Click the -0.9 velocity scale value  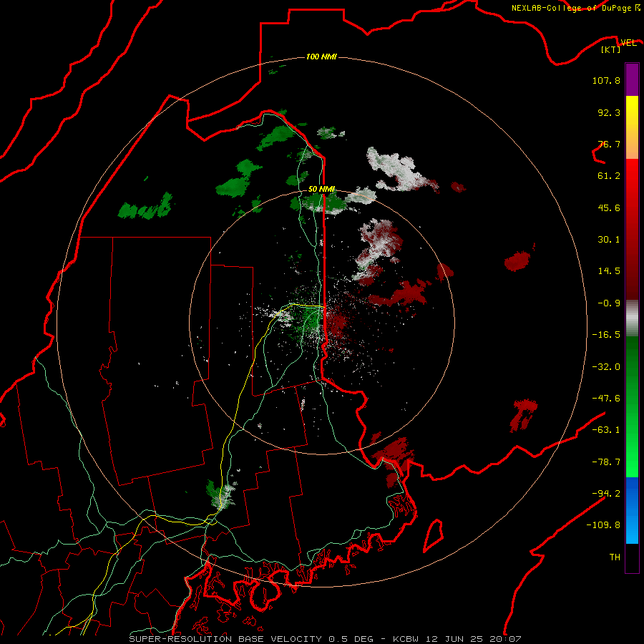point(609,303)
